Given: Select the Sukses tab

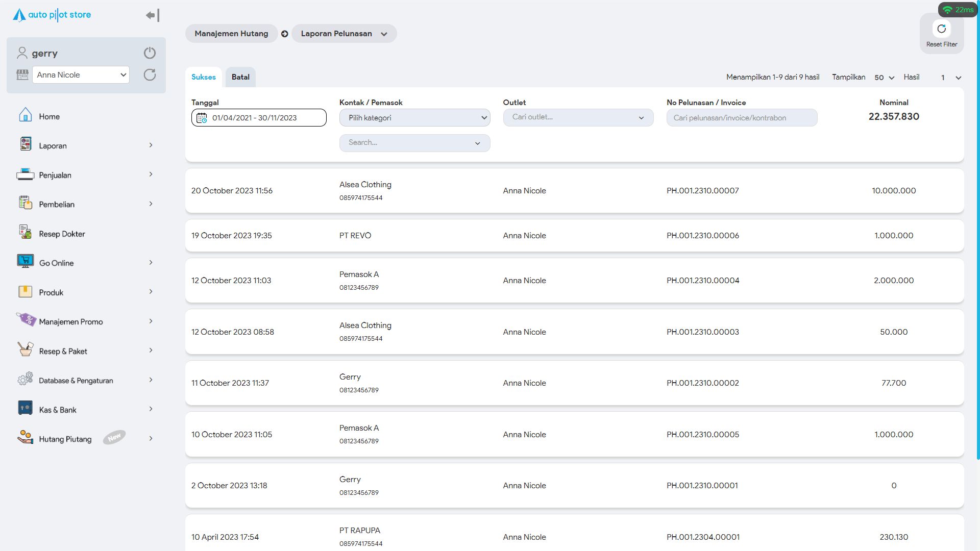Looking at the screenshot, I should [x=203, y=77].
